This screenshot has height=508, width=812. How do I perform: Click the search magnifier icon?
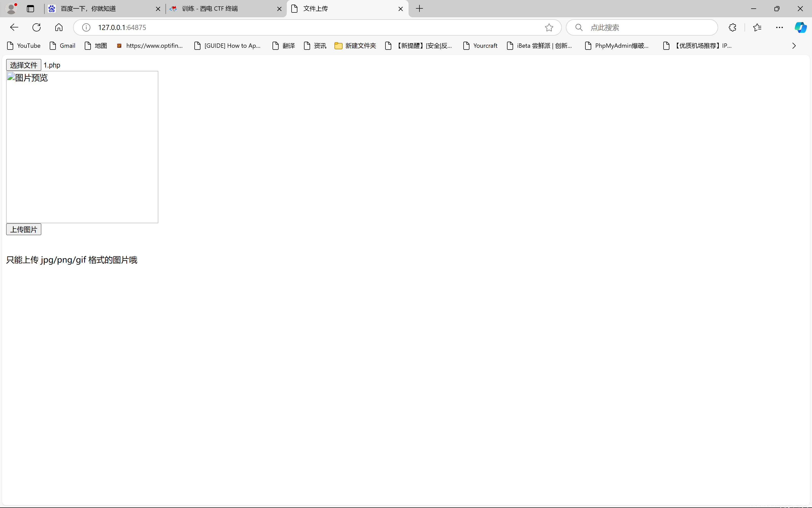(x=579, y=27)
